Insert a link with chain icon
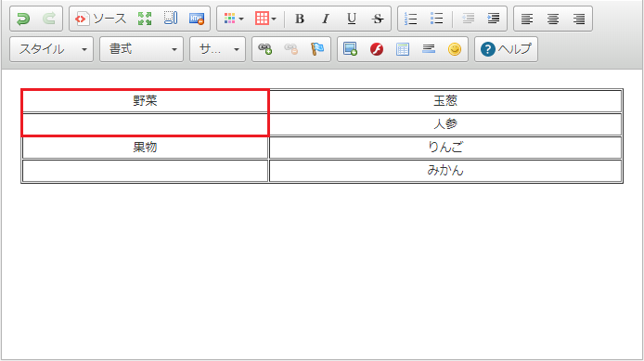This screenshot has width=644, height=361. (x=264, y=49)
